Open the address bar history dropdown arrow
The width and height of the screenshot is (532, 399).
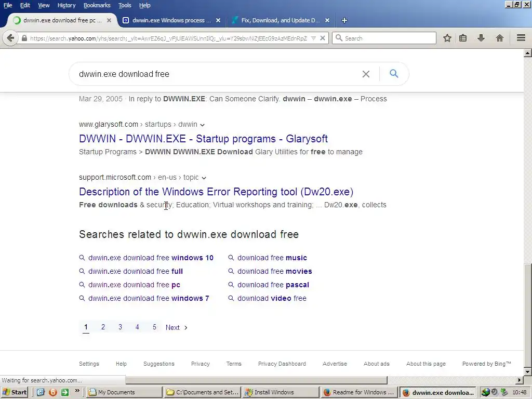point(313,38)
